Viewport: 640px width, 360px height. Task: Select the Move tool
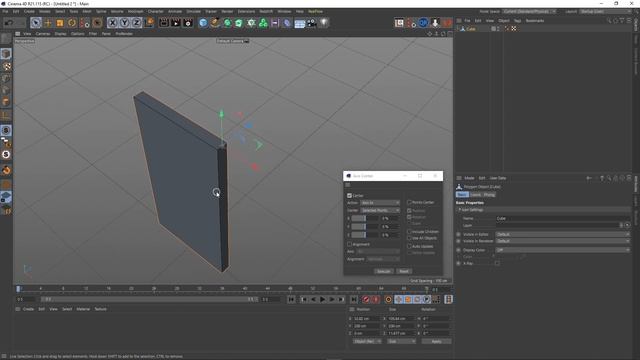[x=48, y=23]
